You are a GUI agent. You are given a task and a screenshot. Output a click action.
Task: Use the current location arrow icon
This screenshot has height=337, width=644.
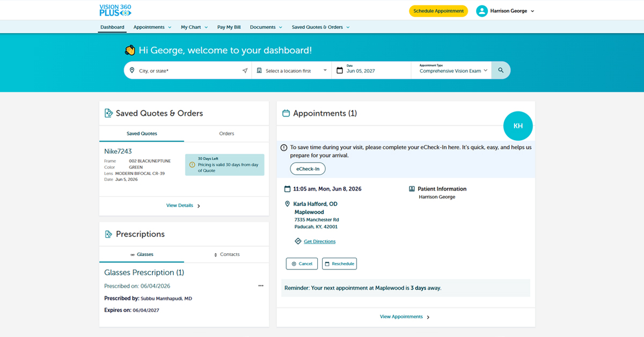coord(245,70)
